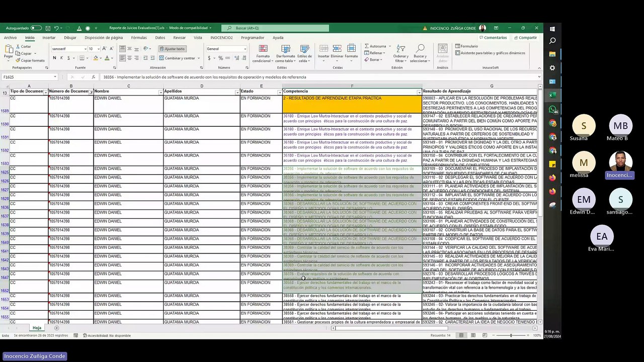Image resolution: width=644 pixels, height=362 pixels.
Task: Expand the font name dropdown
Action: click(x=85, y=49)
